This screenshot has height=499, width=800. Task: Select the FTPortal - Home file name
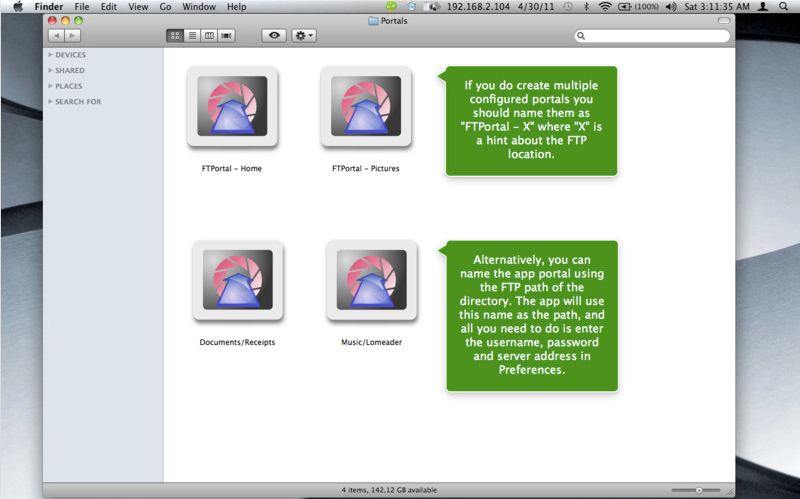pos(232,168)
